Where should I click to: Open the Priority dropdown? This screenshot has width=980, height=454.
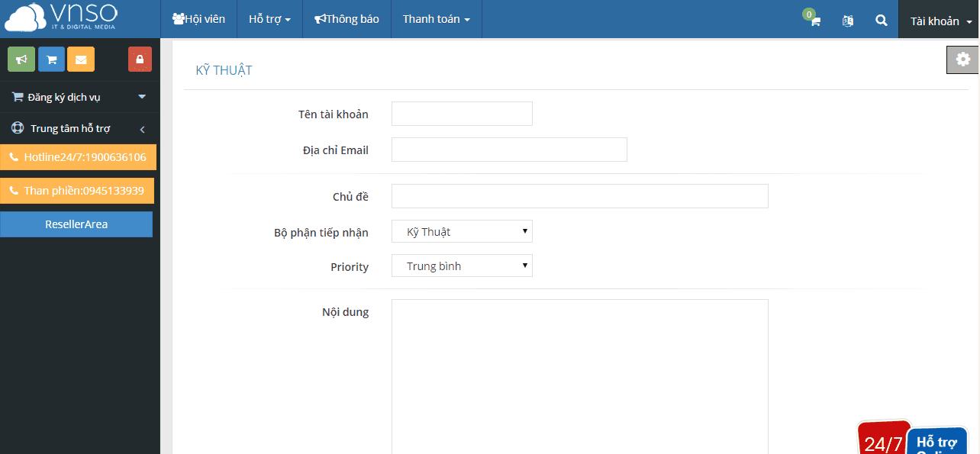pos(462,266)
